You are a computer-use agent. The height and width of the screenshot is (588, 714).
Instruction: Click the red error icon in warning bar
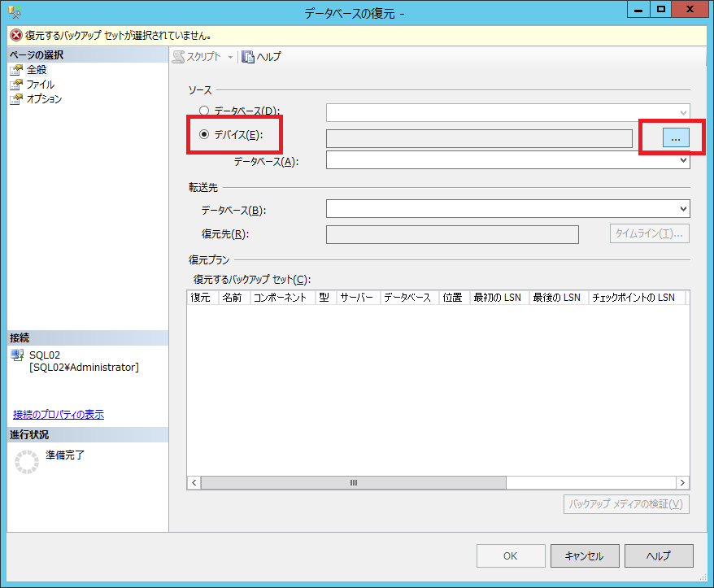(x=15, y=36)
